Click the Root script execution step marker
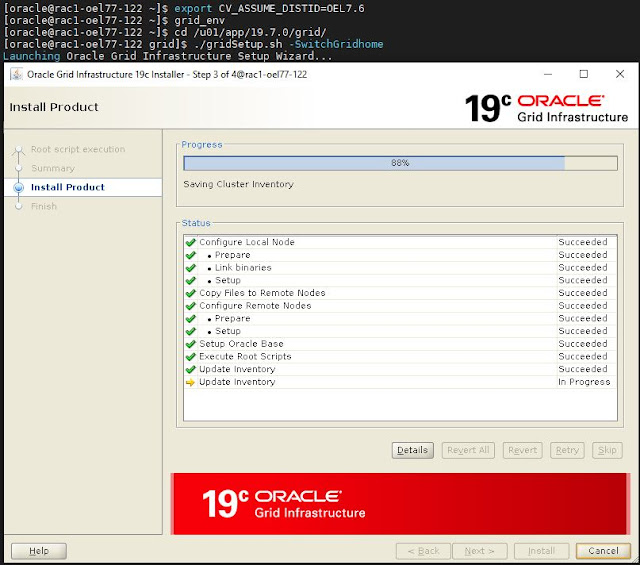This screenshot has width=640, height=565. tap(18, 149)
